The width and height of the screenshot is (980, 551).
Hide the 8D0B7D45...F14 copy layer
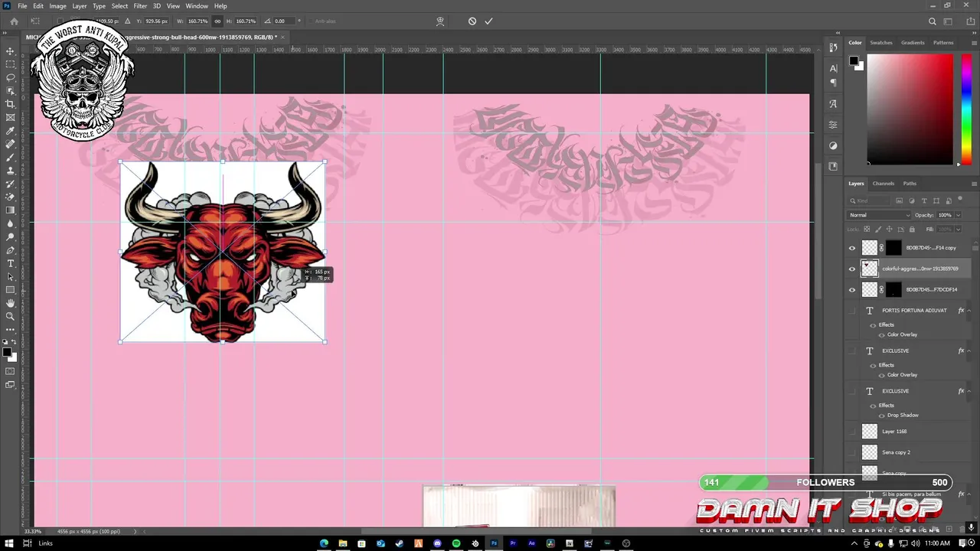coord(852,248)
